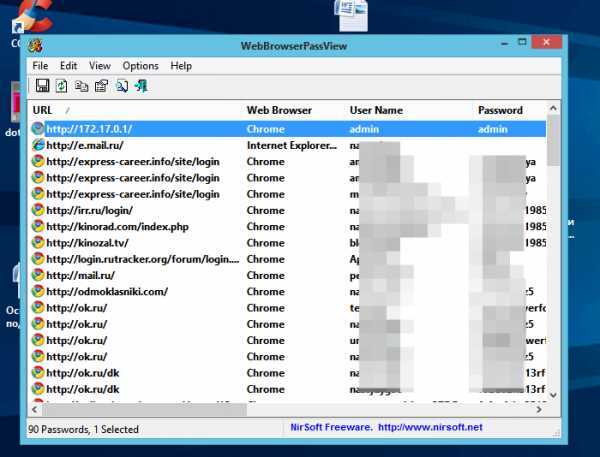Screen dimensions: 600x457
Task: Click the Chrome icon beside kinorad.com/index.php
Action: point(38,227)
